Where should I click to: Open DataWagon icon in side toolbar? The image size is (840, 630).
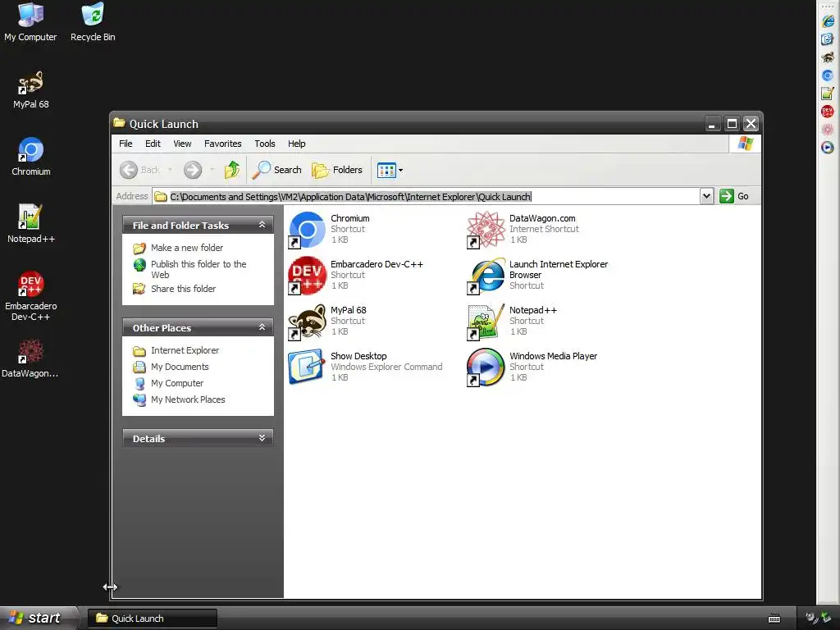(828, 130)
